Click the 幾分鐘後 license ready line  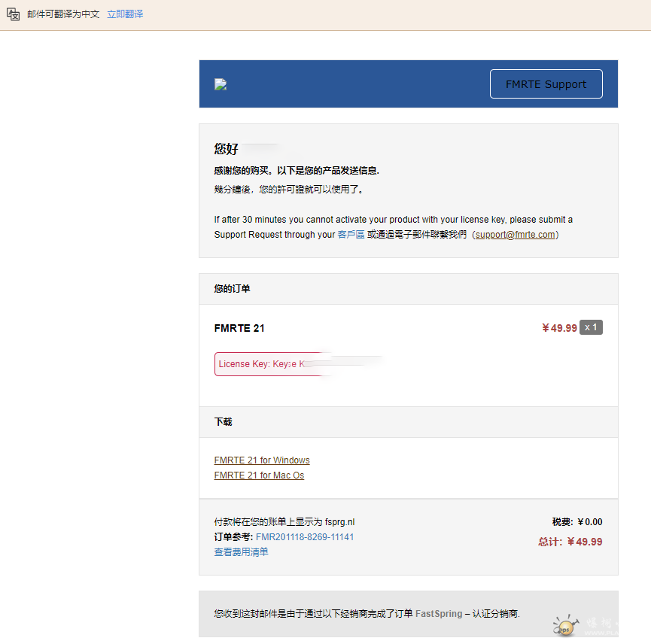tap(290, 190)
